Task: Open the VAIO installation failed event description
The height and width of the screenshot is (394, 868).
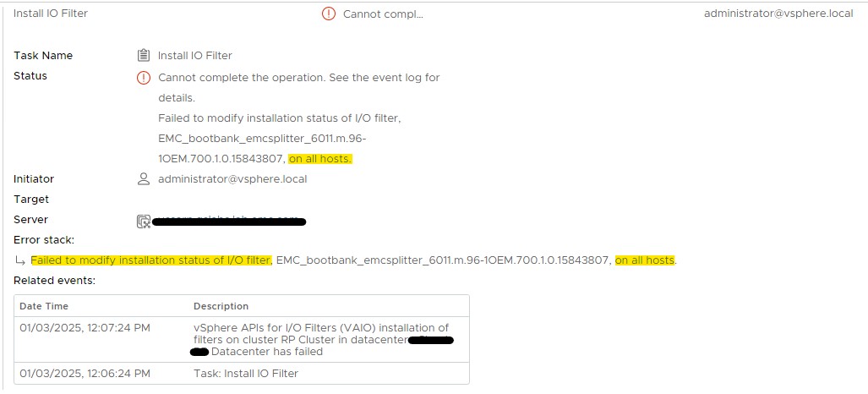Action: tap(321, 339)
